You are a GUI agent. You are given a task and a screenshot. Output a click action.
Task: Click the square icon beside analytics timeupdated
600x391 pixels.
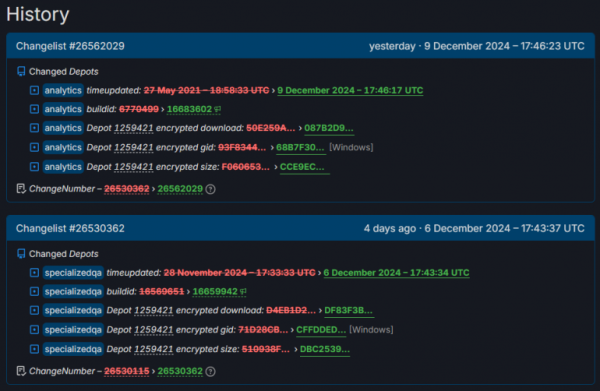coord(34,90)
